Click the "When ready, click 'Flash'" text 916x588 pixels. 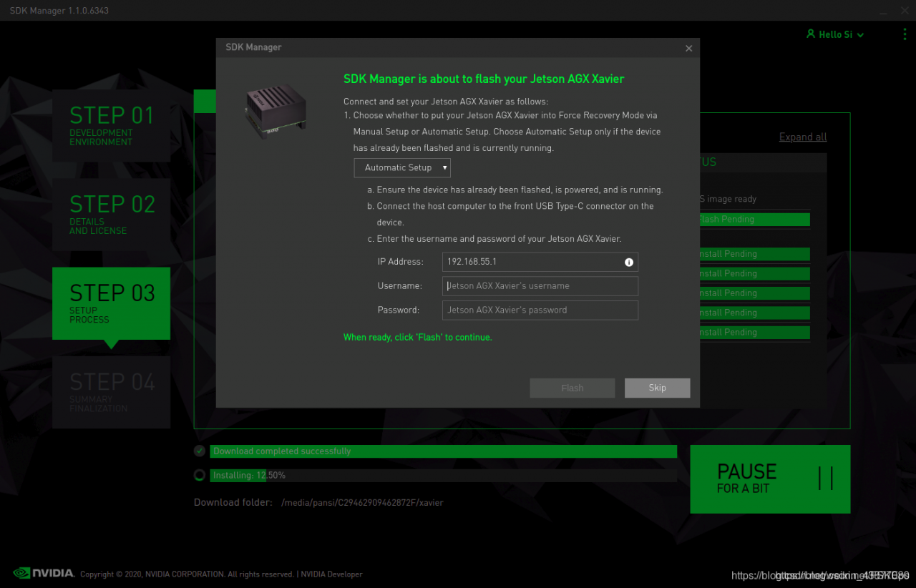point(418,337)
